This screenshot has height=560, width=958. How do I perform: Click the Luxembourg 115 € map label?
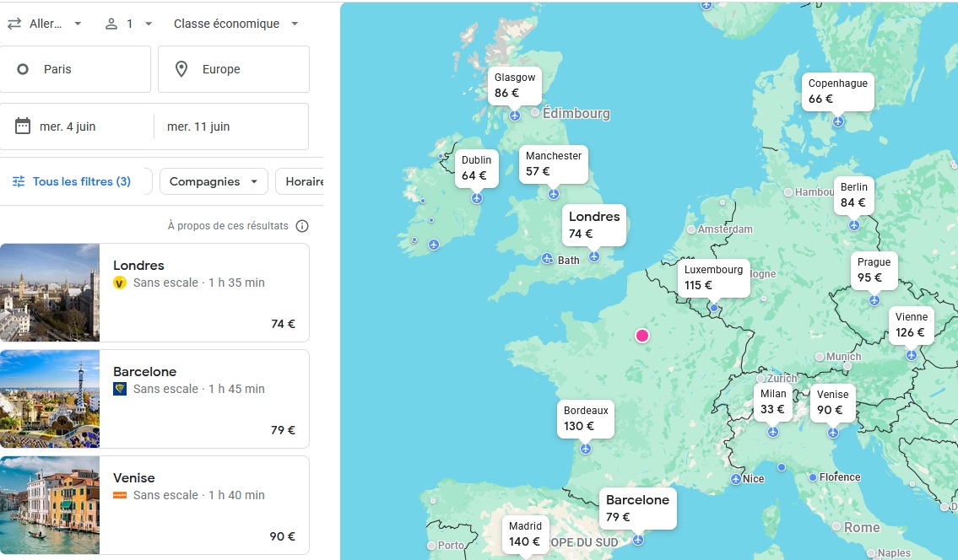point(713,277)
